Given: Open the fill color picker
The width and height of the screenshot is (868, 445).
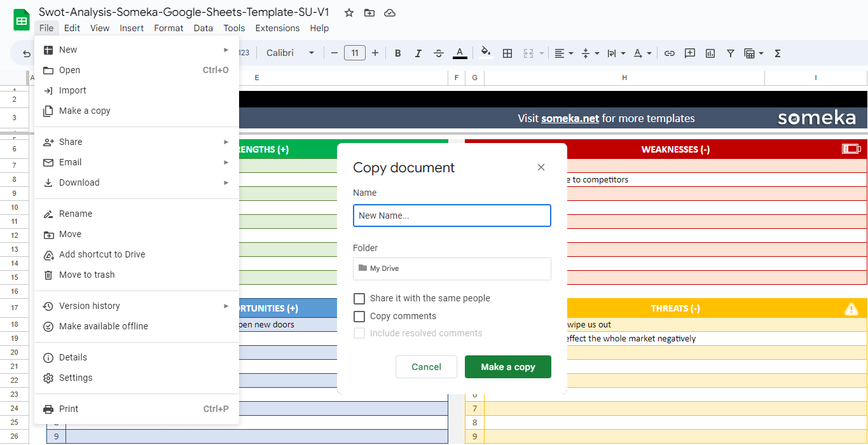Looking at the screenshot, I should [485, 53].
